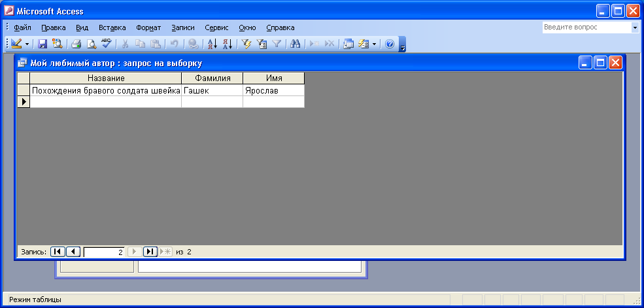644x308 pixels.
Task: Click the Delete Record toolbar icon
Action: [330, 44]
